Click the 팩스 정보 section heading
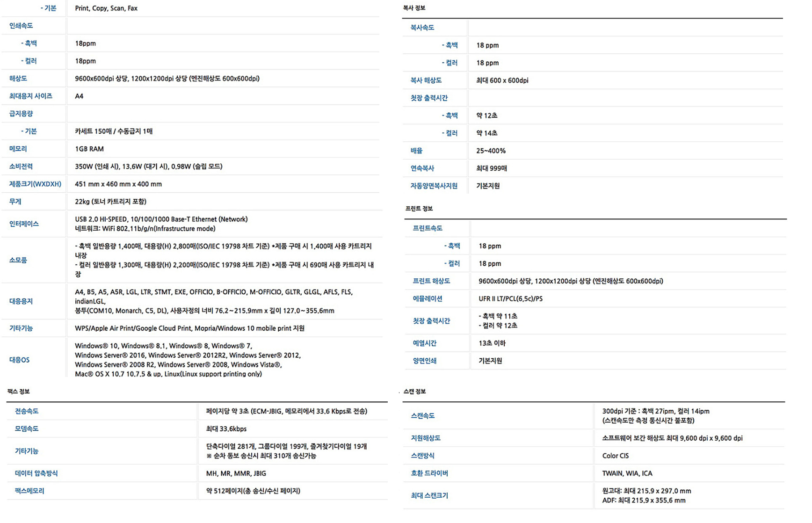Screen dimensions: 812x523 [x=19, y=392]
